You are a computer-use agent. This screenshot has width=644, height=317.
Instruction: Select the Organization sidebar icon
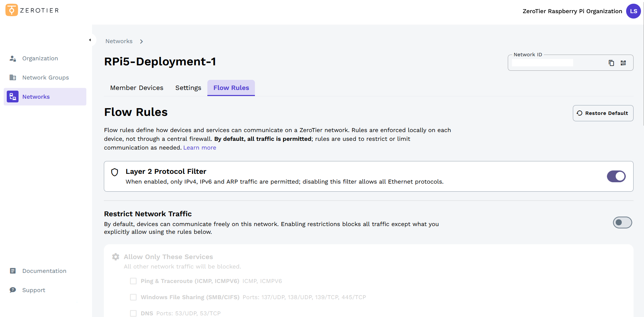[13, 58]
